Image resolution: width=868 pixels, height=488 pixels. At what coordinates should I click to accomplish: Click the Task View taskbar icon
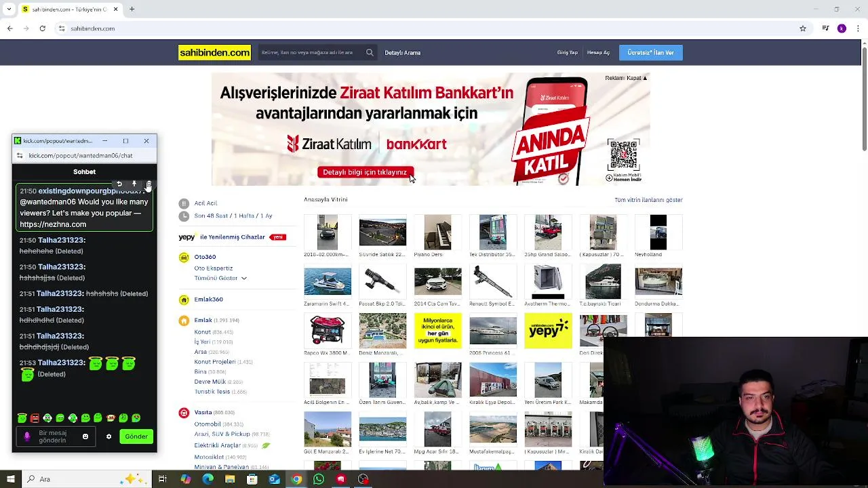[163, 479]
